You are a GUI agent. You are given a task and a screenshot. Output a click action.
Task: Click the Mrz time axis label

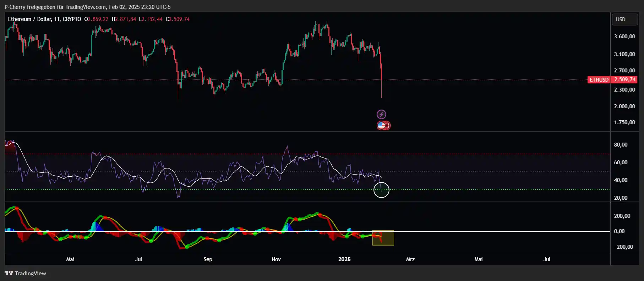tap(410, 259)
